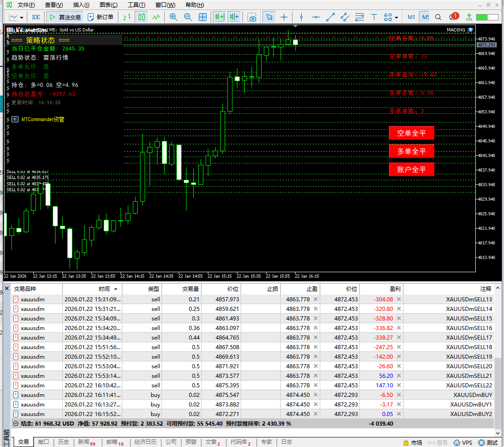Open account notifications with red badge
Viewport: 504px width, 447px height.
[x=454, y=17]
